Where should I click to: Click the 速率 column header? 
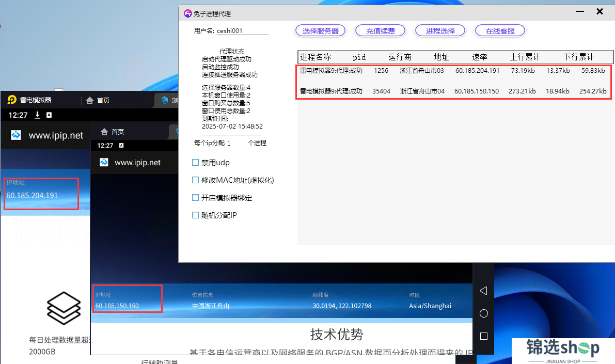tap(479, 57)
